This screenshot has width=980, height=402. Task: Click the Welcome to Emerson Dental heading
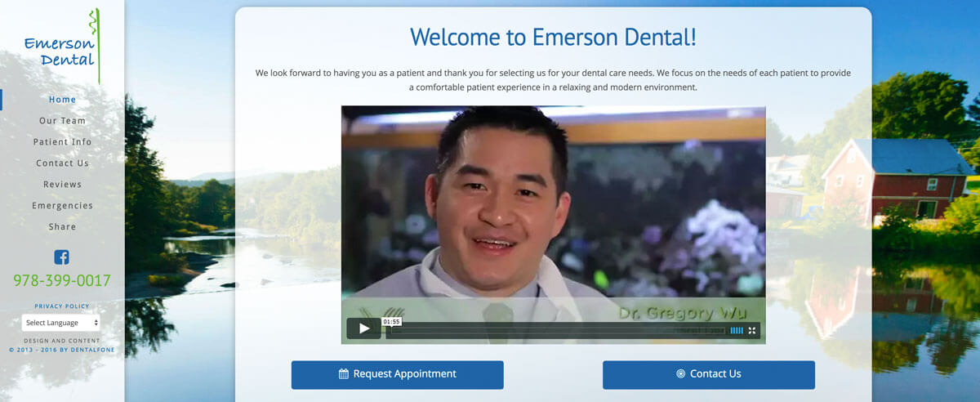(553, 37)
